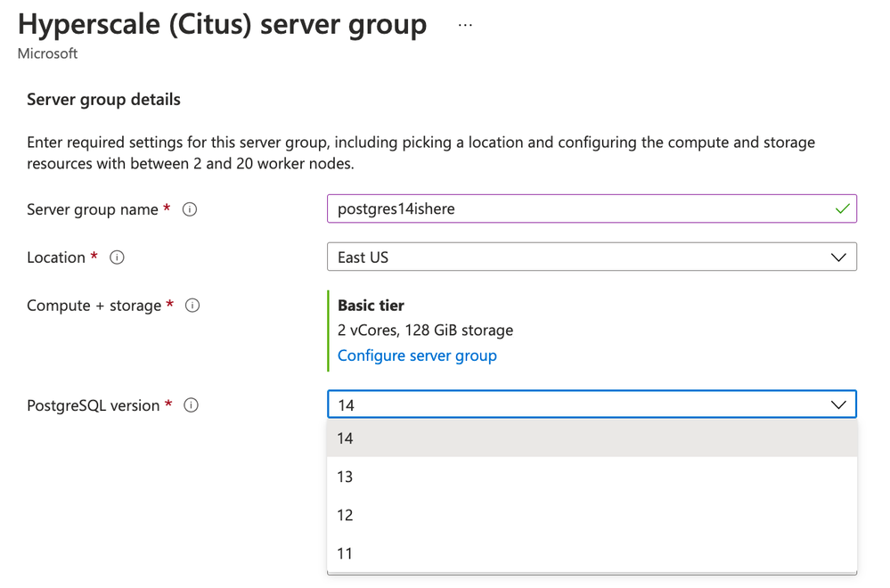Image resolution: width=890 pixels, height=588 pixels.
Task: Click the Basic tier heading
Action: 371,306
